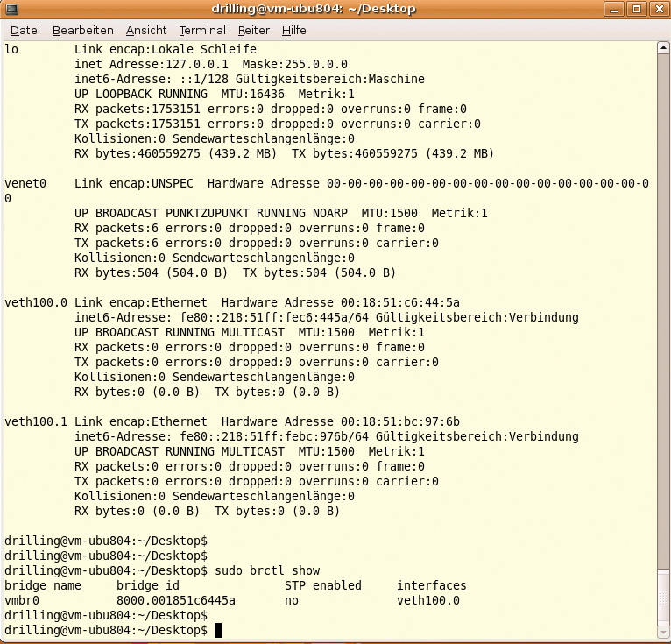Click the cursor at the last prompt
The image size is (671, 644).
point(218,630)
